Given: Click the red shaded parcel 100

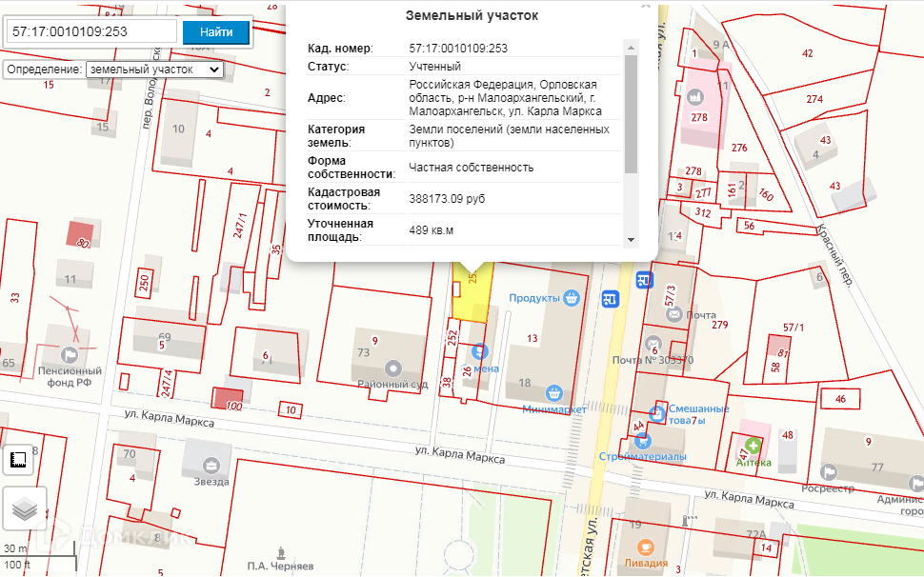Looking at the screenshot, I should [227, 399].
